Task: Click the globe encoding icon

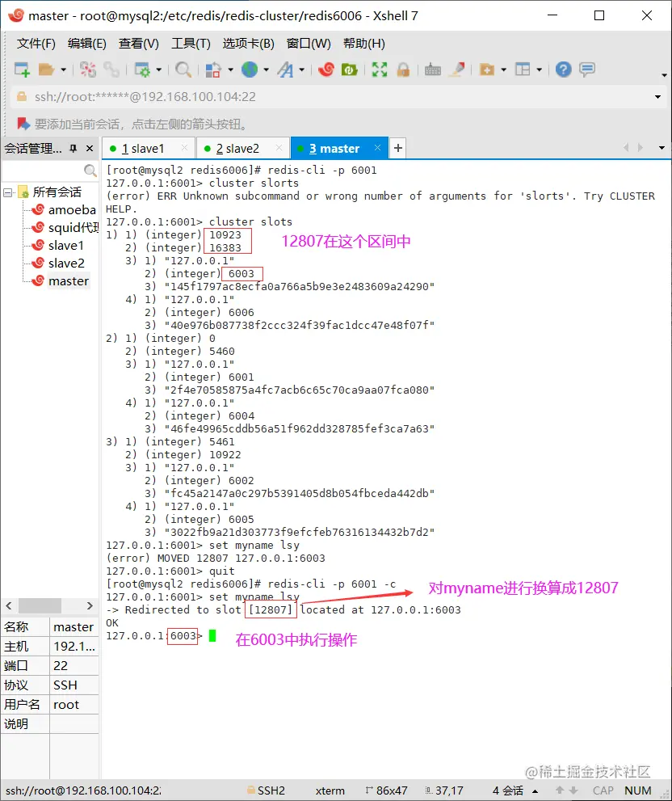Action: [250, 70]
